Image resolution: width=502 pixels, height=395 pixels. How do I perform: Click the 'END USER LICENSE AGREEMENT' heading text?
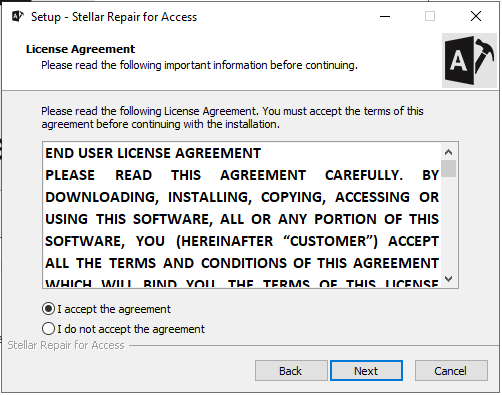(153, 153)
